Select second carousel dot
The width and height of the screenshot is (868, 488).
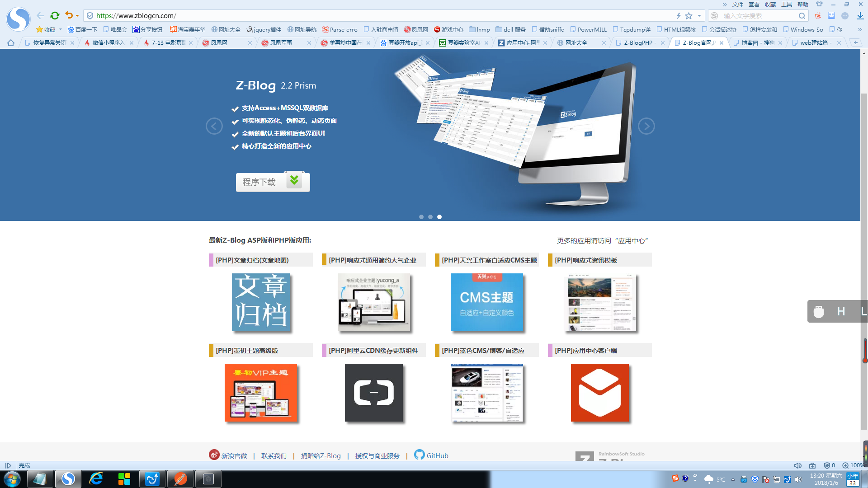430,217
